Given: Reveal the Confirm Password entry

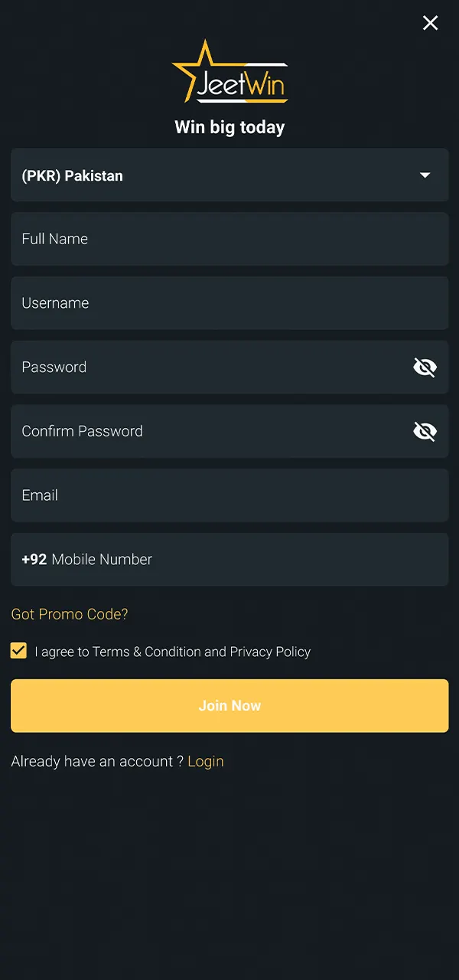Looking at the screenshot, I should [x=425, y=432].
